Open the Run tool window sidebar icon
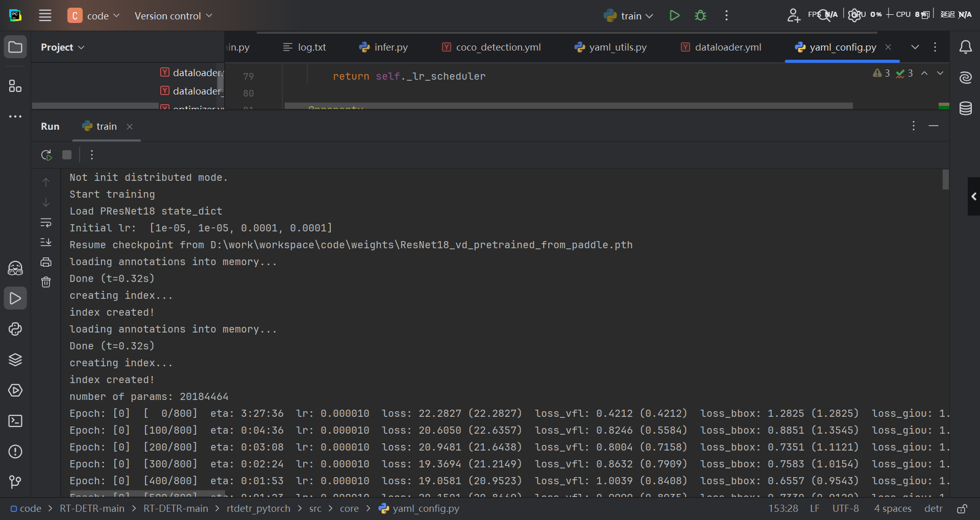This screenshot has width=980, height=520. (15, 298)
